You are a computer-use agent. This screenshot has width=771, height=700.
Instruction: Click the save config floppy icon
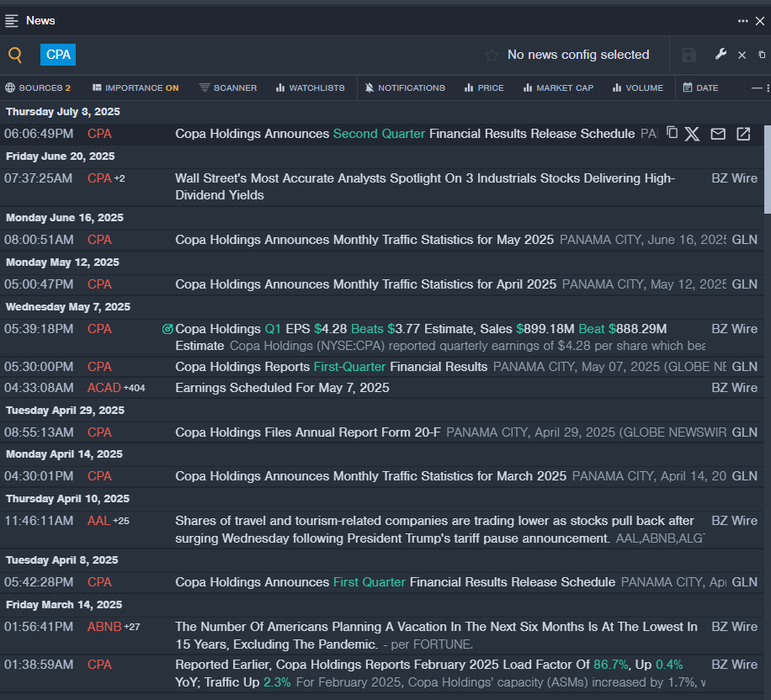pos(689,55)
